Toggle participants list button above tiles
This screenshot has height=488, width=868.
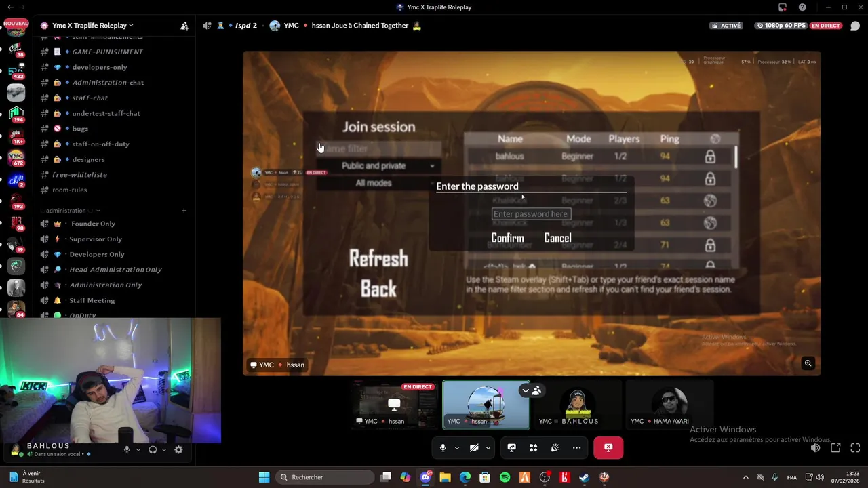tap(531, 390)
